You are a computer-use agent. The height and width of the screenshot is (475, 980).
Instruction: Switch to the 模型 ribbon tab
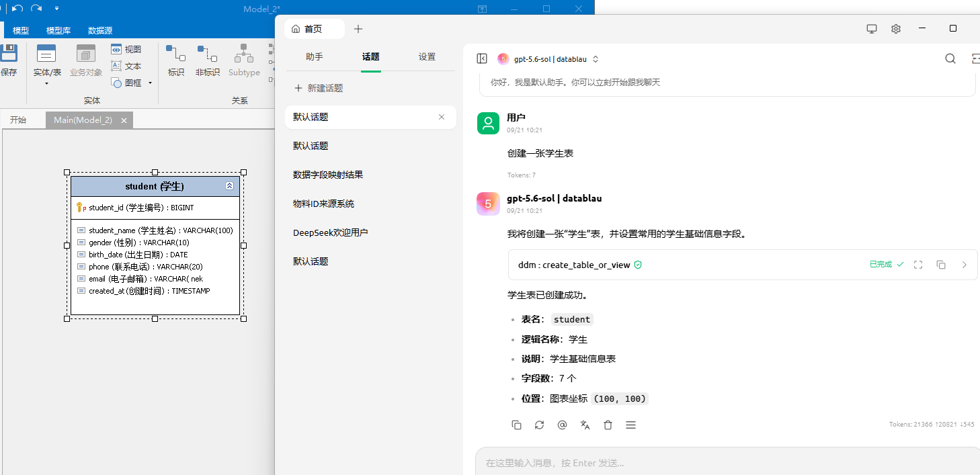pyautogui.click(x=21, y=30)
